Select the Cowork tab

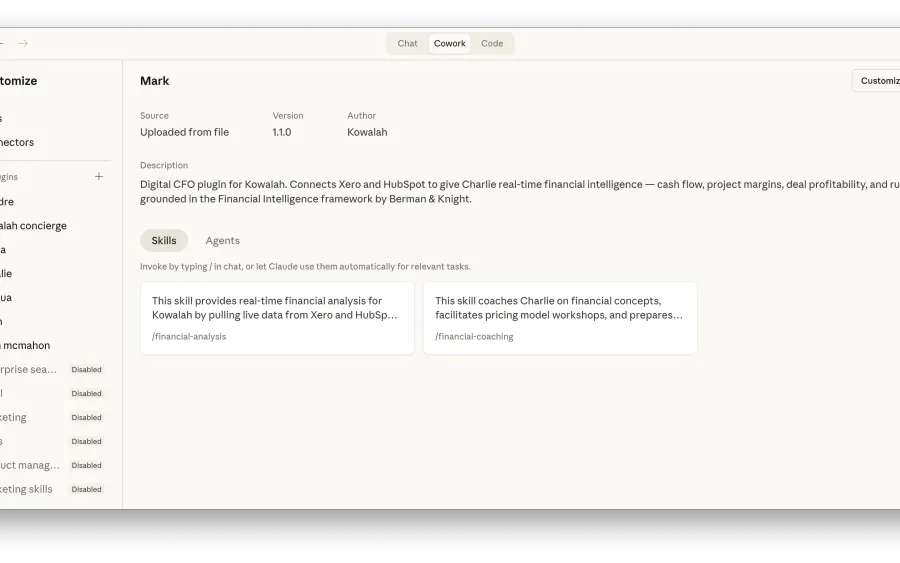click(449, 44)
